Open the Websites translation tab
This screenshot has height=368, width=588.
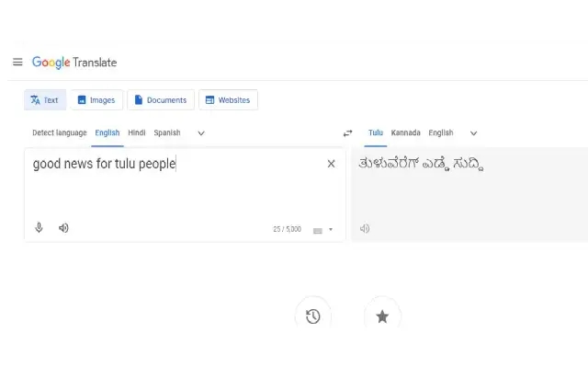coord(228,100)
